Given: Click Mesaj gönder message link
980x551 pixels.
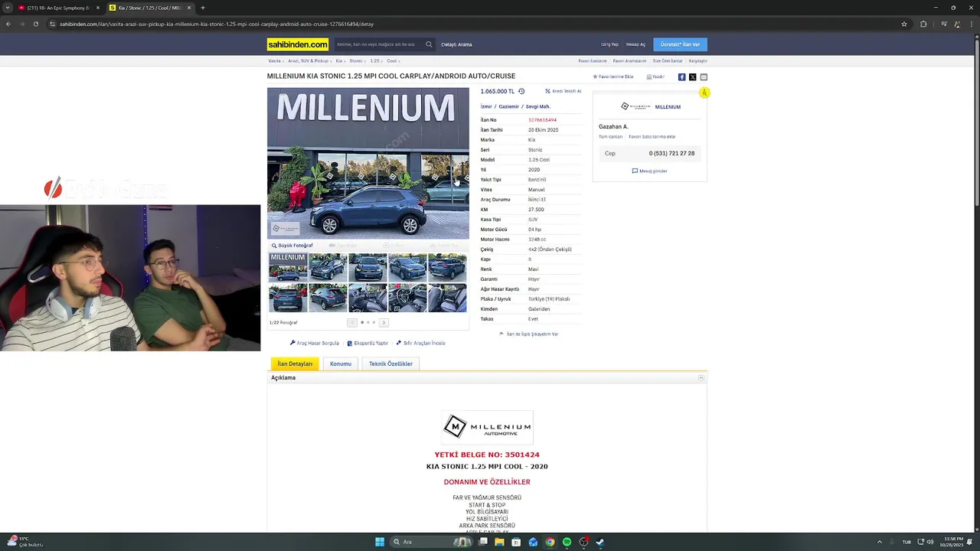Looking at the screenshot, I should click(649, 171).
